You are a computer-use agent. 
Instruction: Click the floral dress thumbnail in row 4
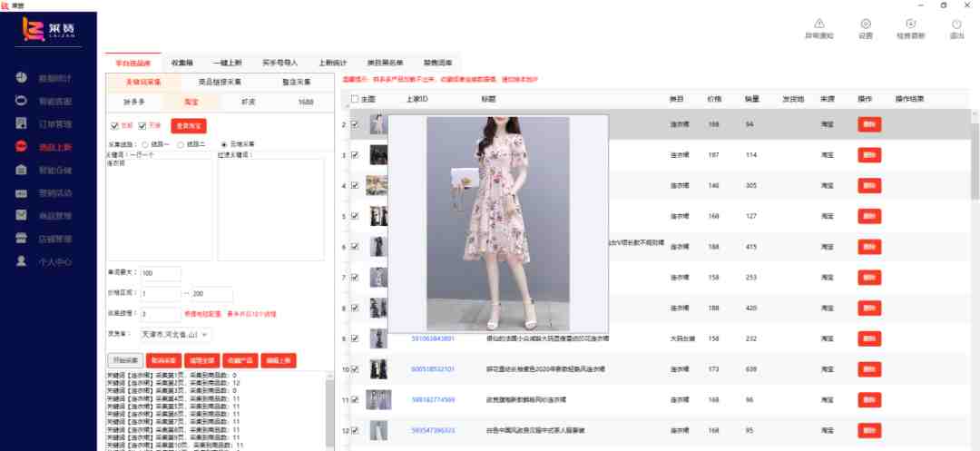(x=377, y=185)
